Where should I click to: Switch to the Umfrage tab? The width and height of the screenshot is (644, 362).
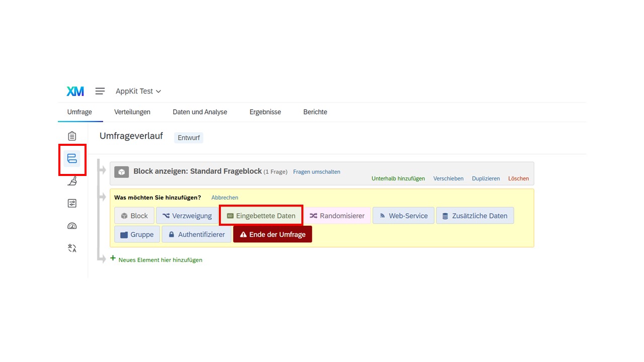[x=79, y=112]
